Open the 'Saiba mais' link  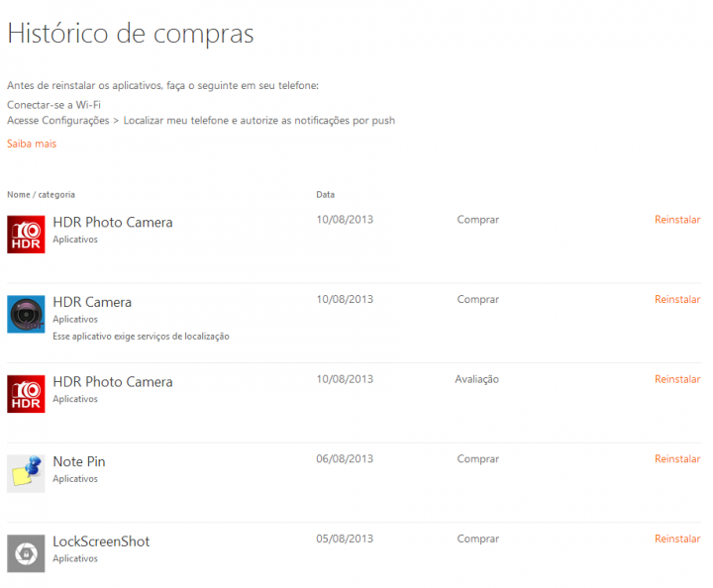32,144
